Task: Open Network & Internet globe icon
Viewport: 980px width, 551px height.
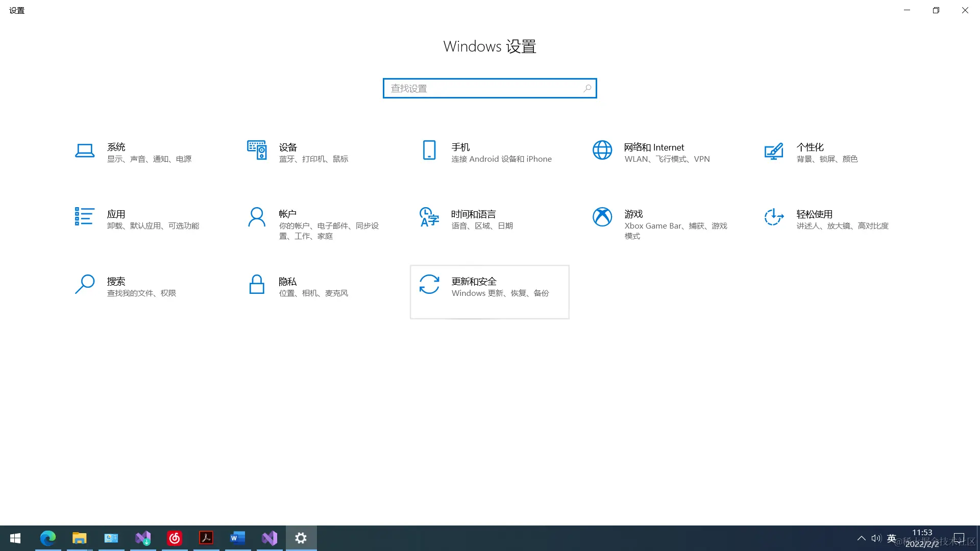Action: pos(602,151)
